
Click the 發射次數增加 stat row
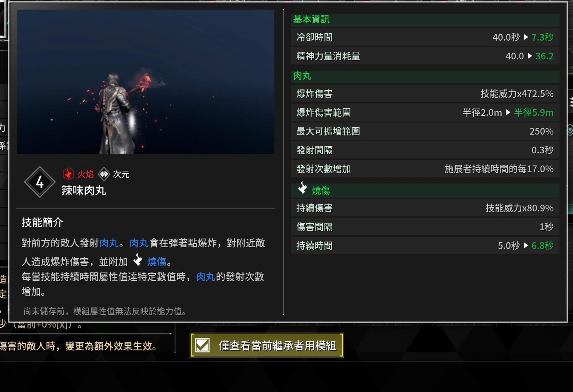point(425,169)
